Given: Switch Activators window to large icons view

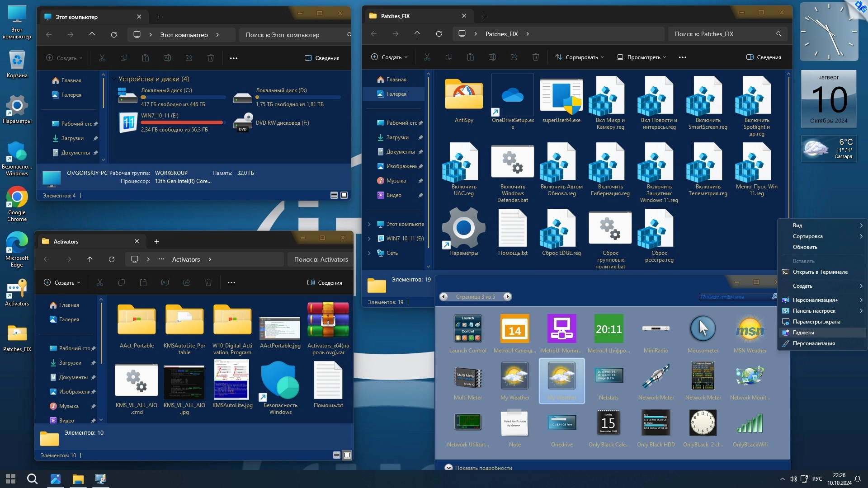Looking at the screenshot, I should 347,455.
